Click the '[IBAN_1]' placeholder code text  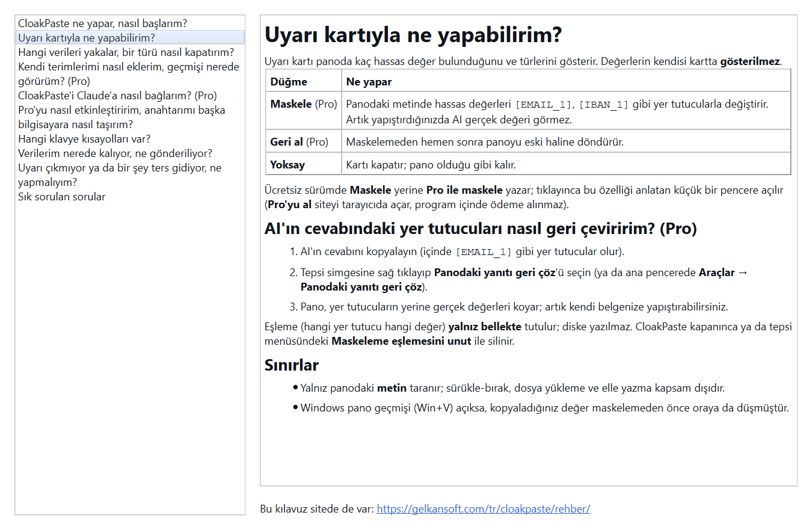(603, 105)
